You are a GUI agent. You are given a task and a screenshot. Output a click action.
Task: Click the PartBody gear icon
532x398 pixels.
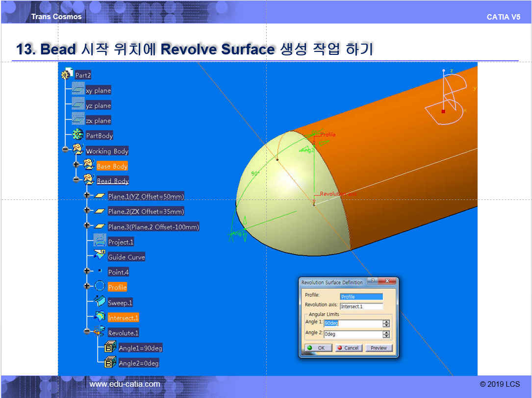tap(77, 135)
